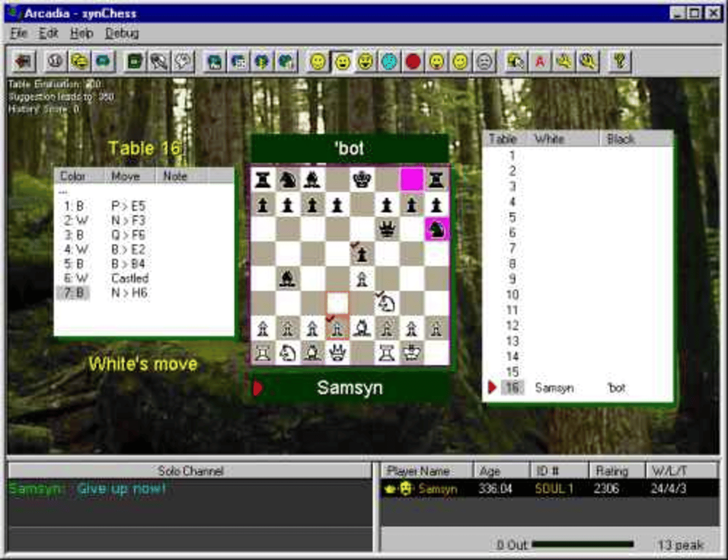728x560 pixels.
Task: Select the cyan face emoticon
Action: pyautogui.click(x=389, y=62)
